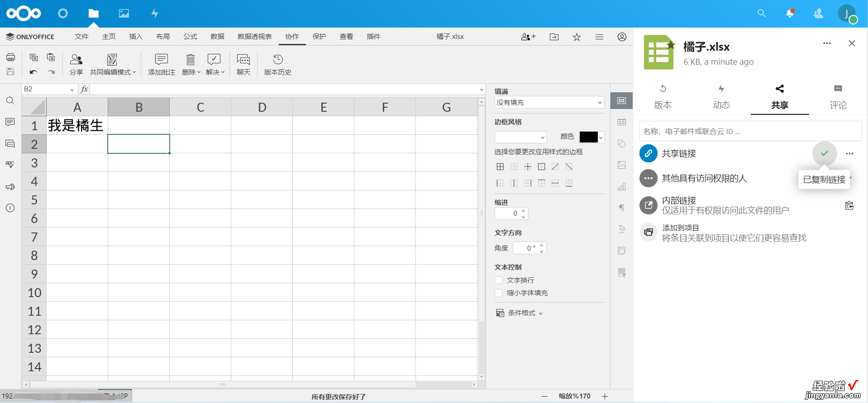Image resolution: width=868 pixels, height=403 pixels.
Task: Open the File (文件) menu
Action: click(81, 37)
